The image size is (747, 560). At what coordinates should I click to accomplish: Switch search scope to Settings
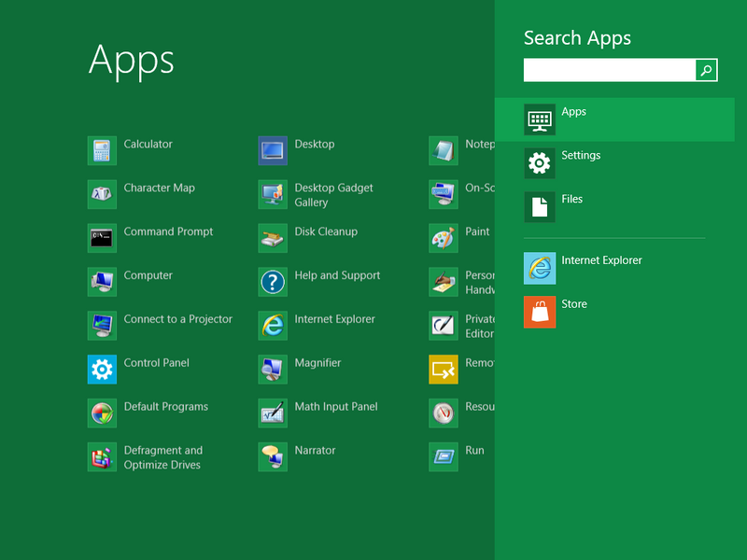581,162
